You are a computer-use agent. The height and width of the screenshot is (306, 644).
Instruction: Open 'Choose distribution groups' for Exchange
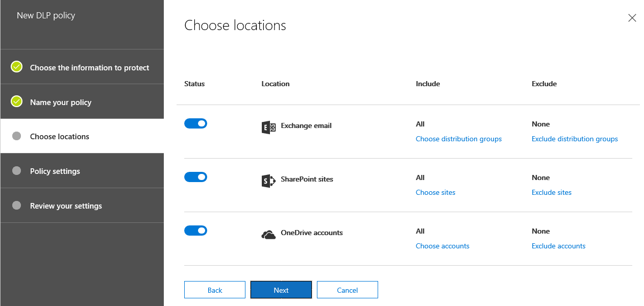(x=458, y=139)
